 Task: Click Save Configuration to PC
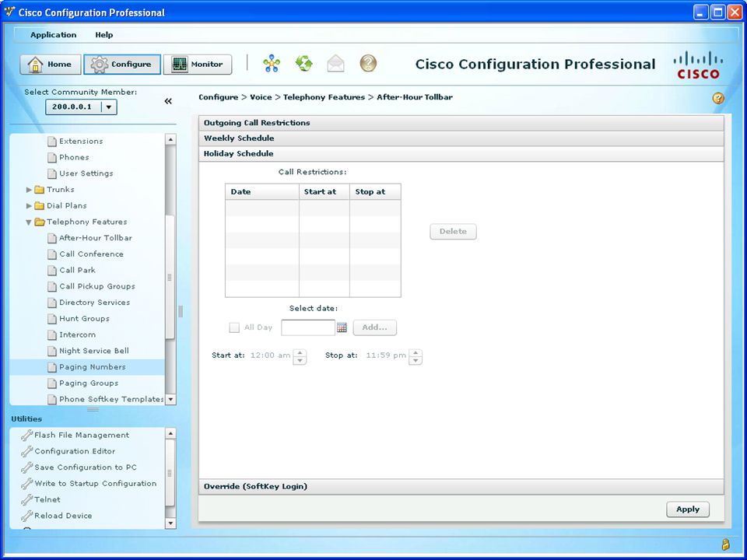click(x=86, y=467)
